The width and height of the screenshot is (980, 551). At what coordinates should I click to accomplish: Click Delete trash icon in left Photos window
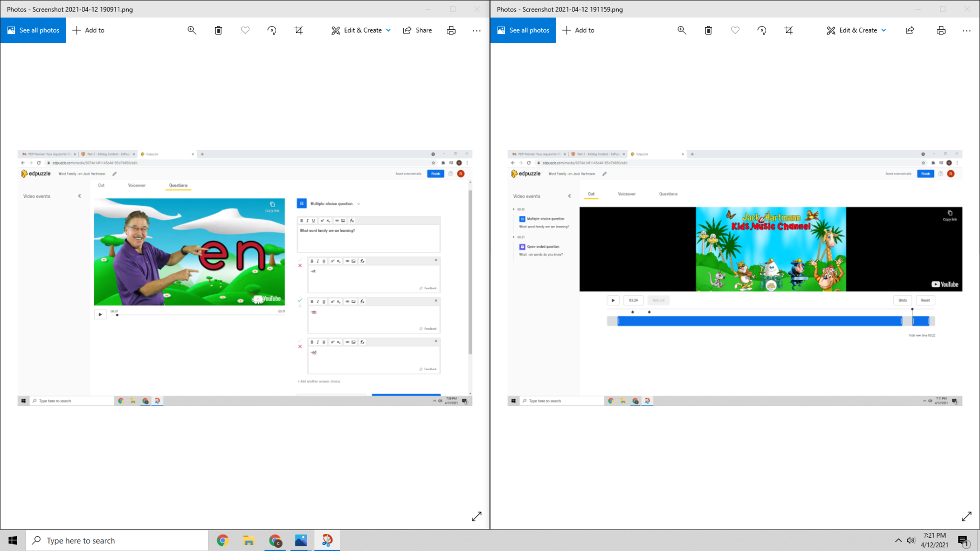pyautogui.click(x=218, y=30)
